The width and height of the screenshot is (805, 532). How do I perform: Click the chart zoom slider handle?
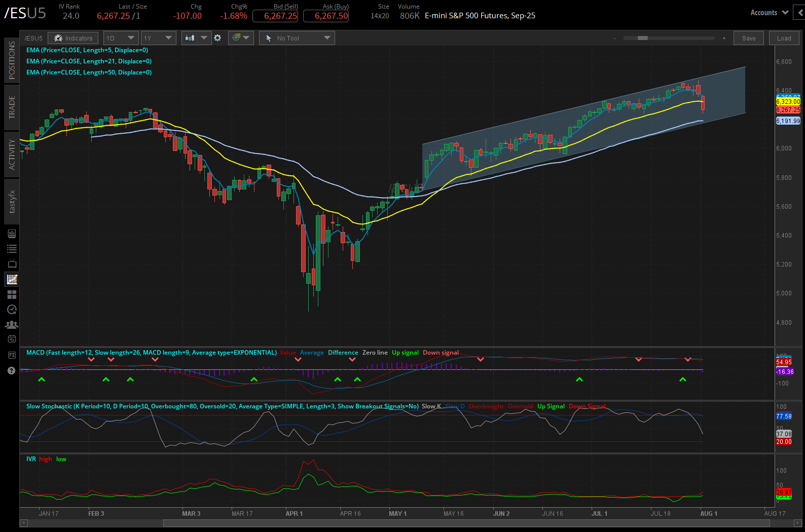click(643, 38)
